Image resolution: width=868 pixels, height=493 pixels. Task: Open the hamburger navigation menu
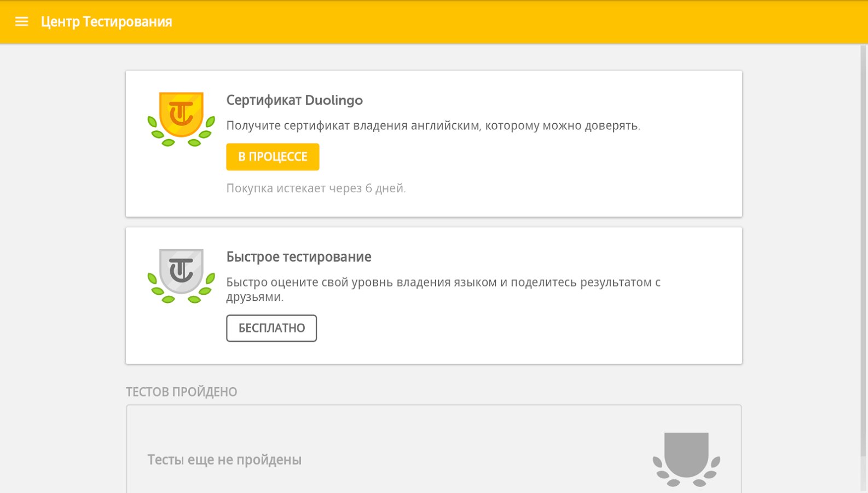pyautogui.click(x=21, y=22)
